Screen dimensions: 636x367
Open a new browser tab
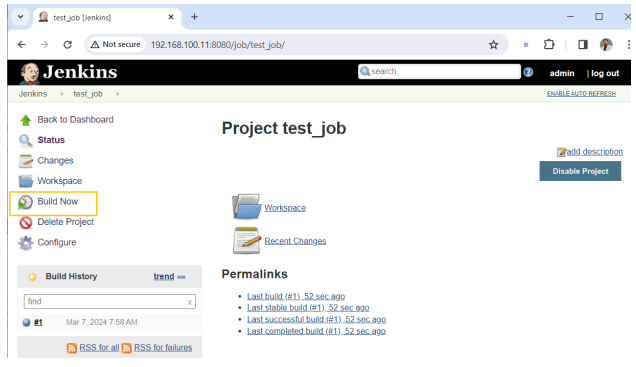click(x=194, y=17)
